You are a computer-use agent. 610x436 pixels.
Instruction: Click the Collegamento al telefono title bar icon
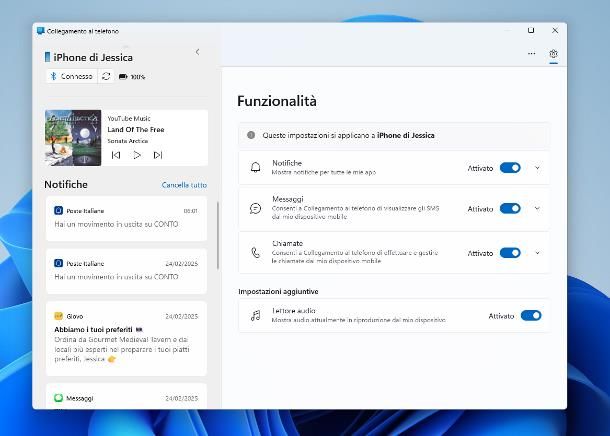(x=40, y=31)
